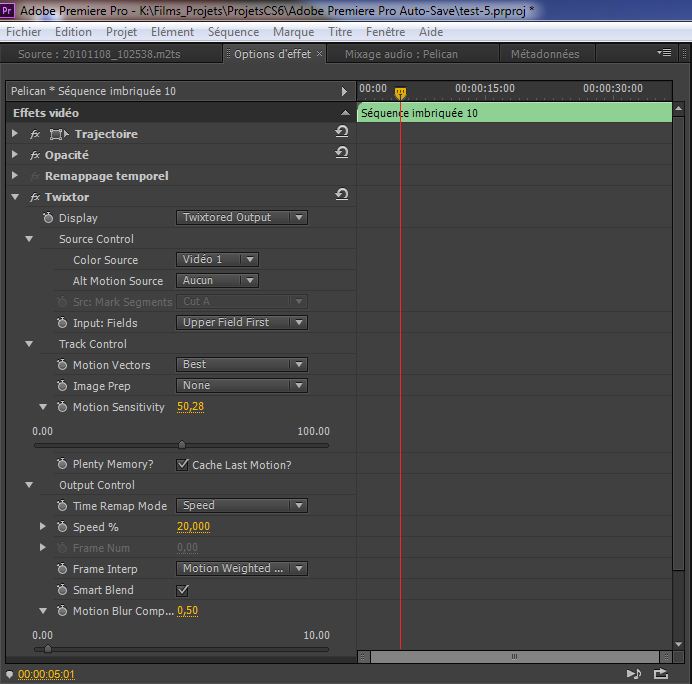Viewport: 692px width, 684px height.
Task: Switch to Mixage audio : Pelican tab
Action: [x=401, y=54]
